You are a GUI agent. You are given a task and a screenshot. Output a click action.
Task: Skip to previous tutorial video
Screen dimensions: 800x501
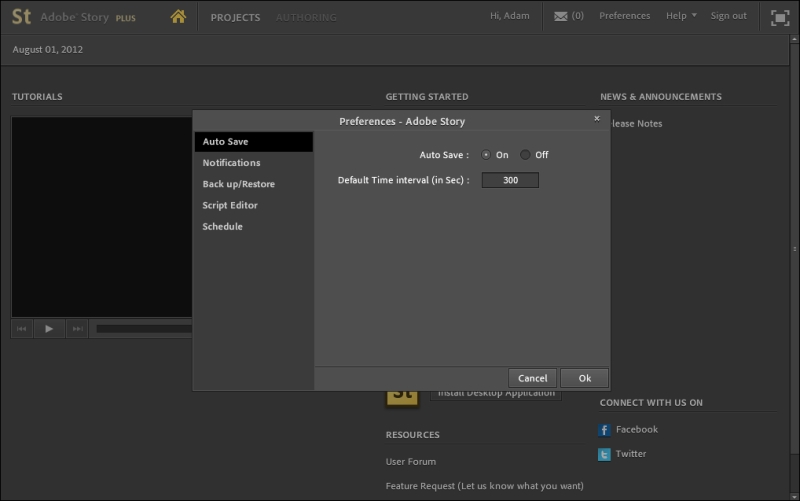(21, 329)
